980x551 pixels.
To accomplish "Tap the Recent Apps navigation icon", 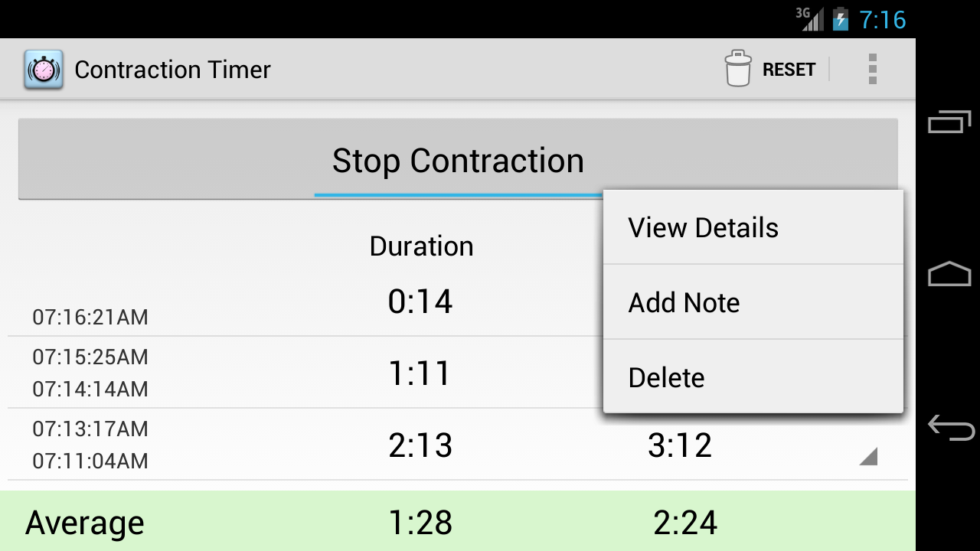I will [947, 121].
